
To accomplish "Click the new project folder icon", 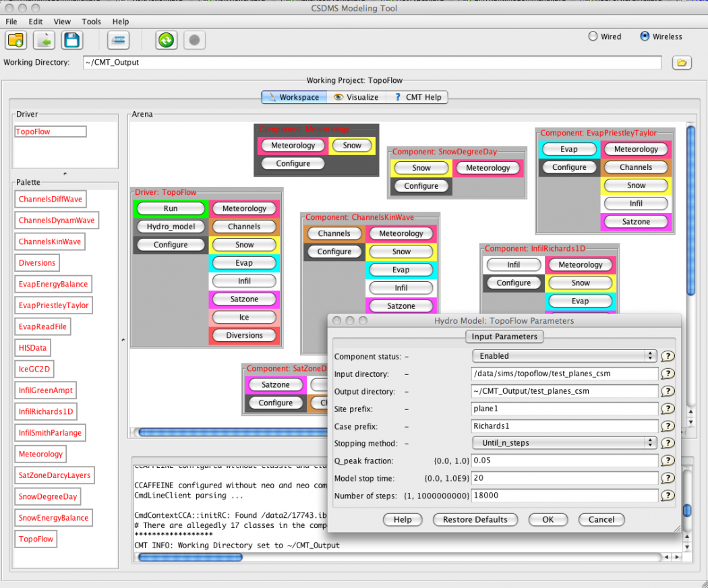I will click(x=16, y=40).
